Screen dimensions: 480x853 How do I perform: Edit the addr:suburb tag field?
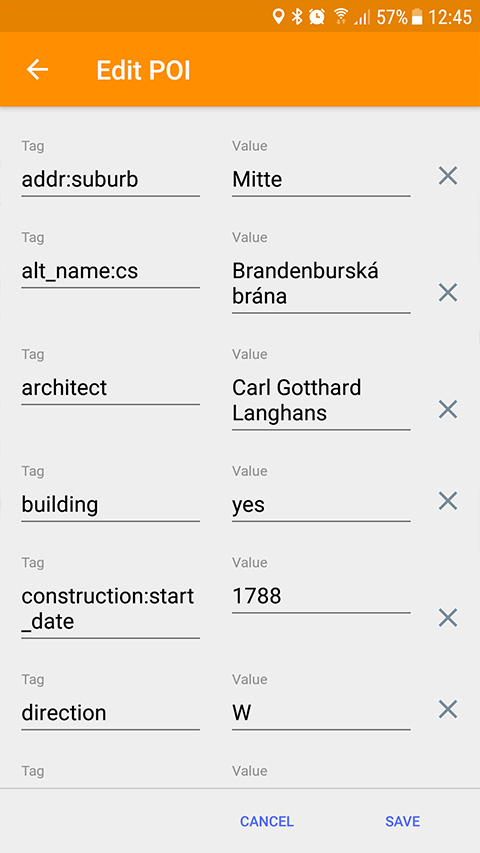coord(110,180)
